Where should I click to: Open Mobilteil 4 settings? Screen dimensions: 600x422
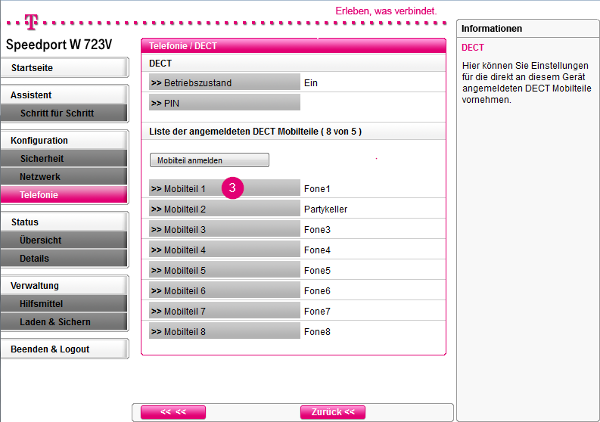(224, 249)
